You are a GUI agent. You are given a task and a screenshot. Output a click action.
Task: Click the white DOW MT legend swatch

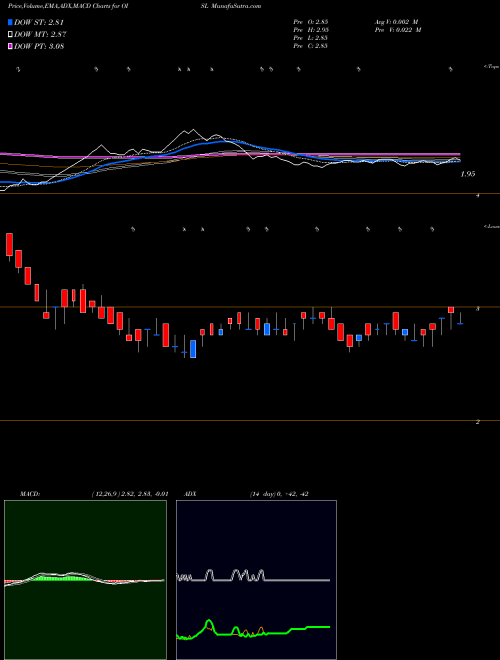click(10, 35)
